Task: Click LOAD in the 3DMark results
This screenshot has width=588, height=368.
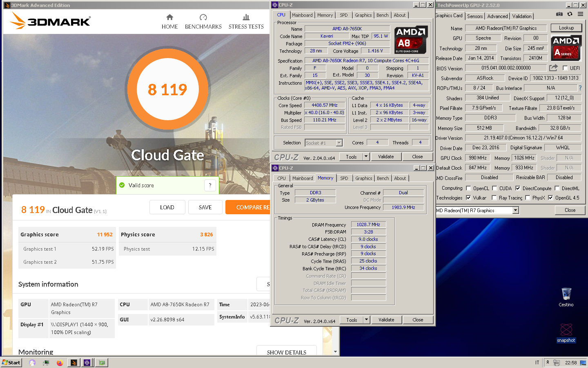Action: [167, 207]
